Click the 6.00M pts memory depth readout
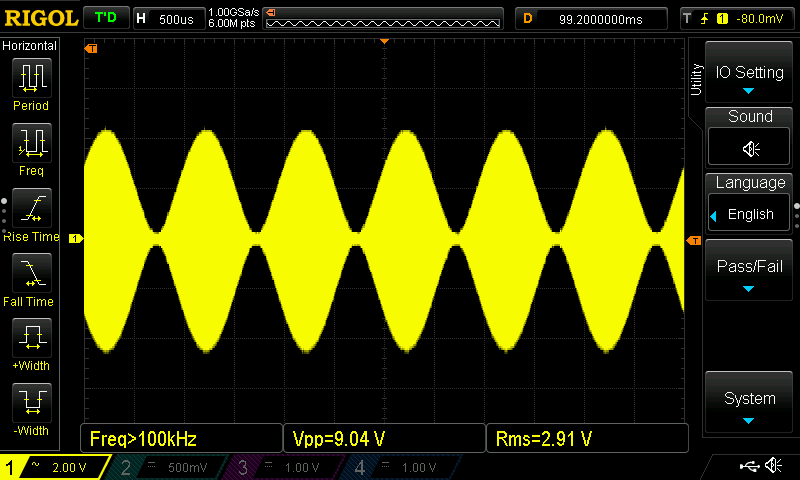Viewport: 800px width, 480px height. point(232,23)
